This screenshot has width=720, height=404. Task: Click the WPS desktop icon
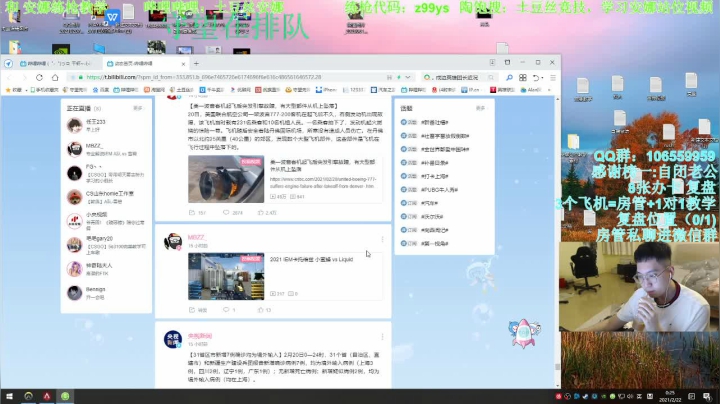pyautogui.click(x=112, y=17)
